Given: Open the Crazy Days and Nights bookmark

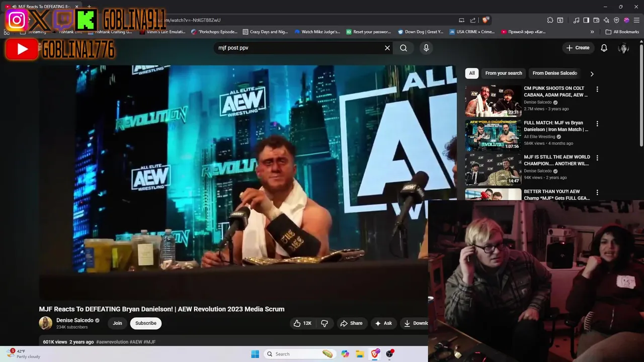Looking at the screenshot, I should point(265,32).
